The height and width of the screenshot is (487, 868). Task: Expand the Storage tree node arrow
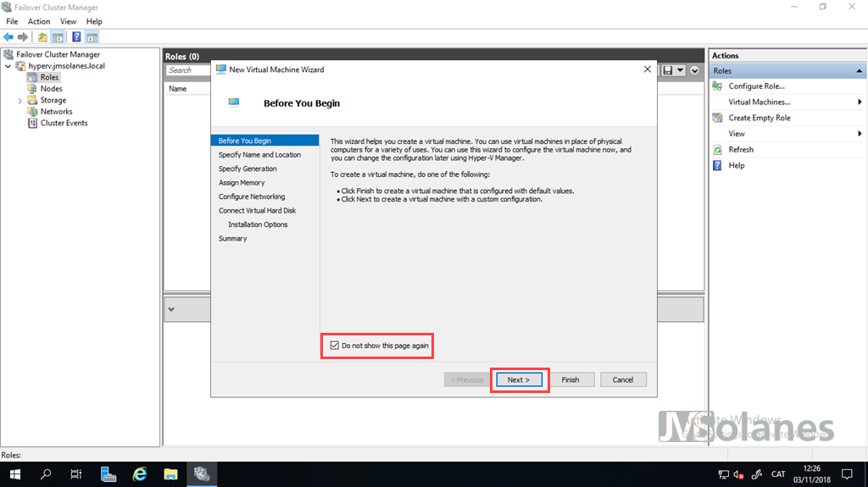click(x=20, y=101)
